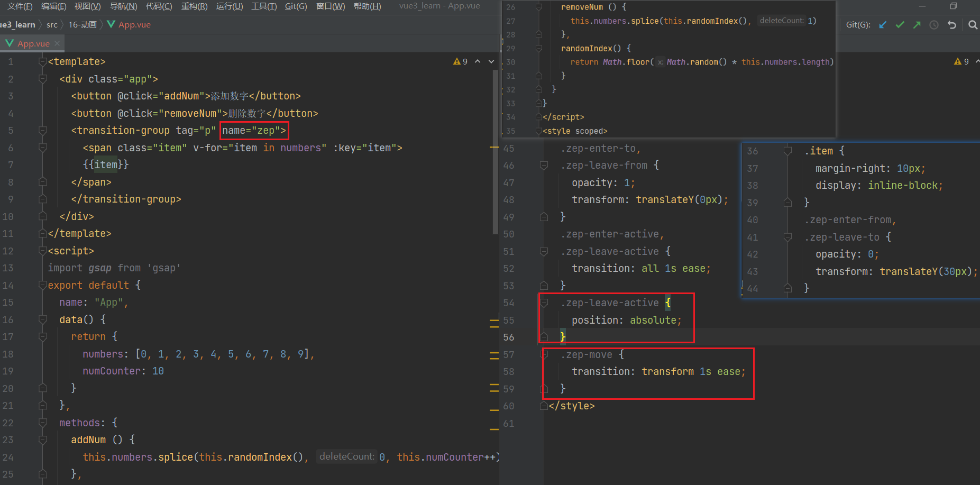Viewport: 980px width, 485px height.
Task: Open the 工具(T) menu
Action: click(x=264, y=6)
